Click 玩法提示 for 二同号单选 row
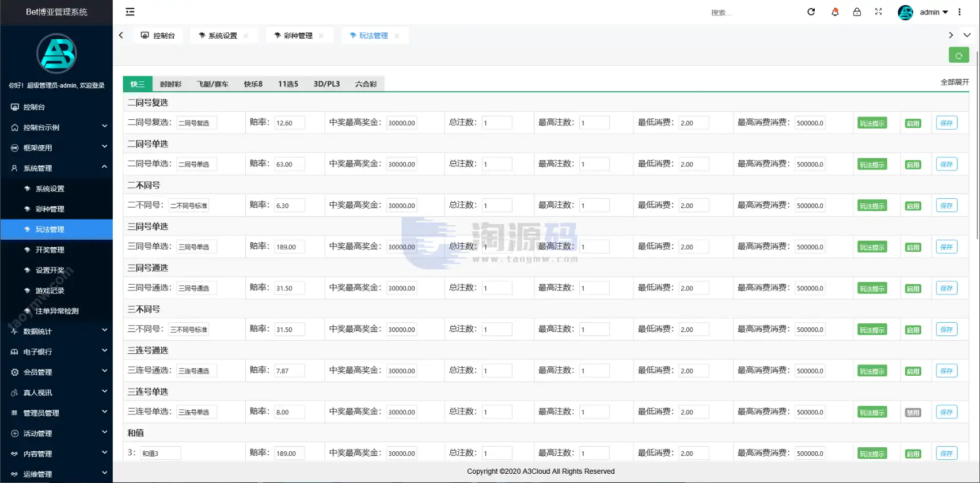 pyautogui.click(x=872, y=165)
